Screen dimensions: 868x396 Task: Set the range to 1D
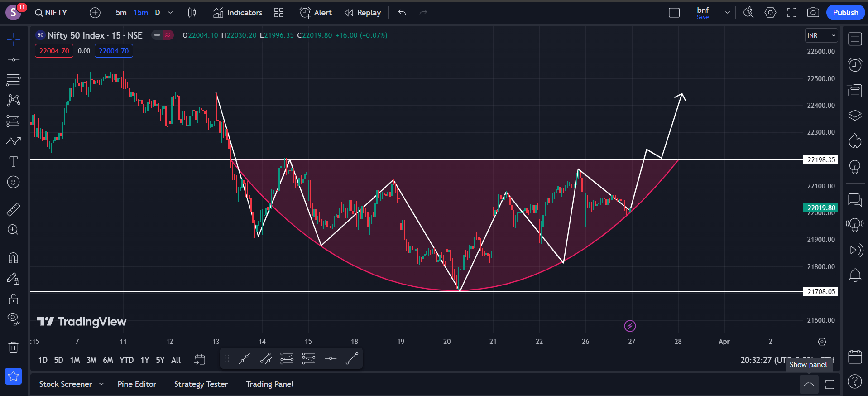pyautogui.click(x=43, y=360)
